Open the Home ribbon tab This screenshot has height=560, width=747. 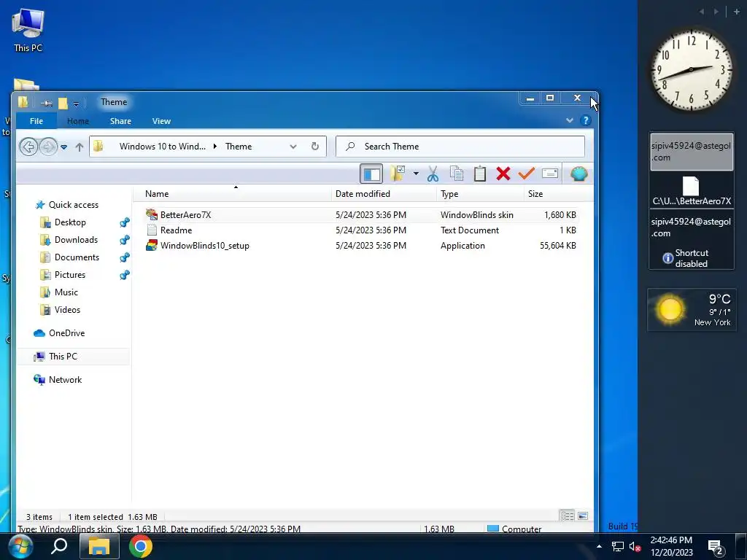(x=78, y=121)
